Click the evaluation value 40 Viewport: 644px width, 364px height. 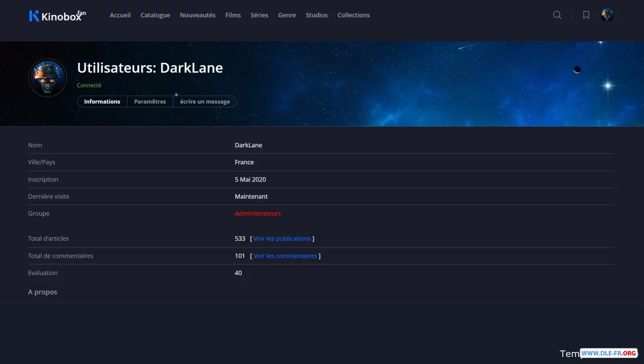[238, 273]
